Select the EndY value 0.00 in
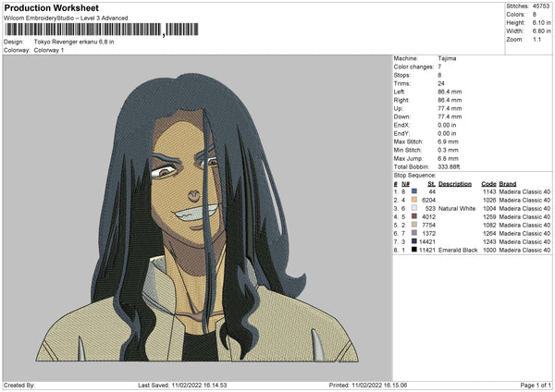The image size is (555, 392). point(447,133)
